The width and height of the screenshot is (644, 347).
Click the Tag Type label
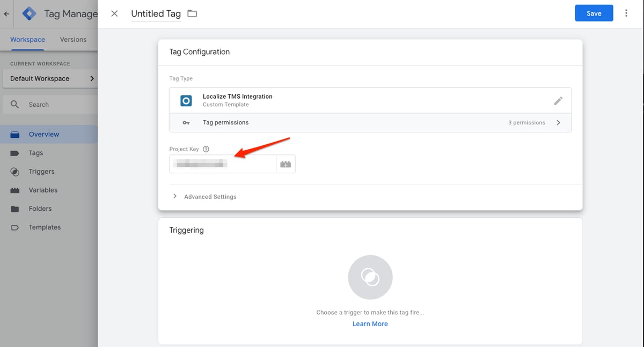click(181, 78)
